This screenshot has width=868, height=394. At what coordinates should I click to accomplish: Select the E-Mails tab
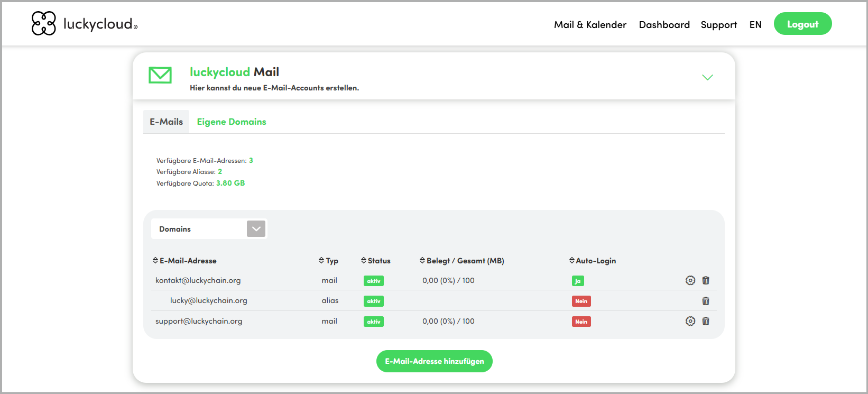point(166,122)
